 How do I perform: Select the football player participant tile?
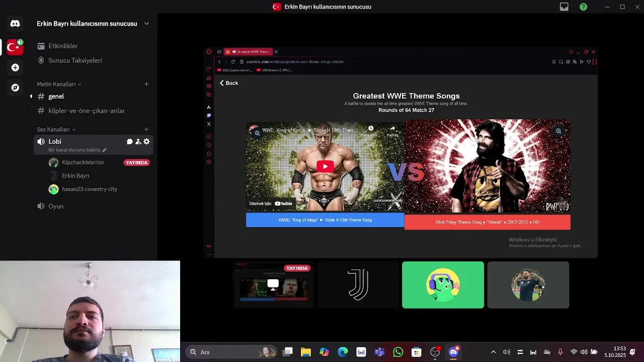528,285
